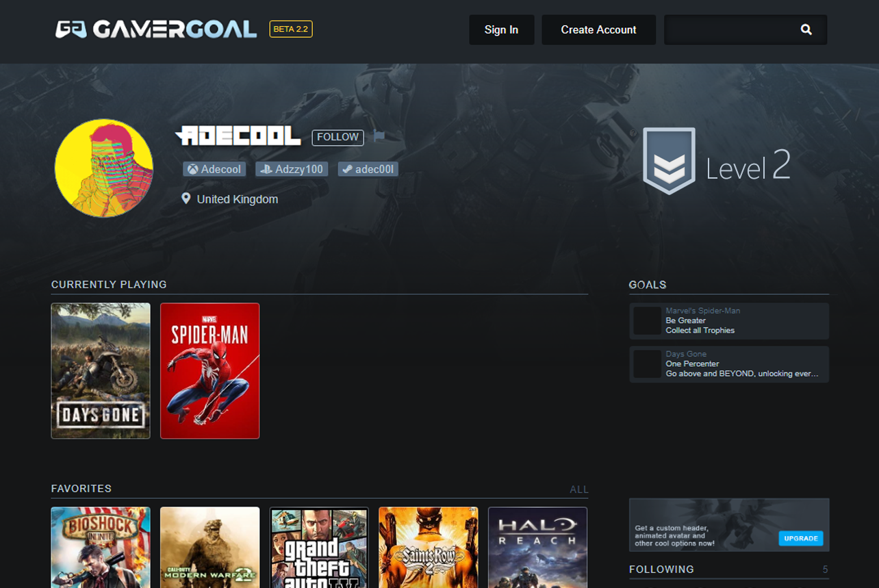Click the ADECOOL username title
Viewport: 879px width, 588px height.
click(x=238, y=136)
